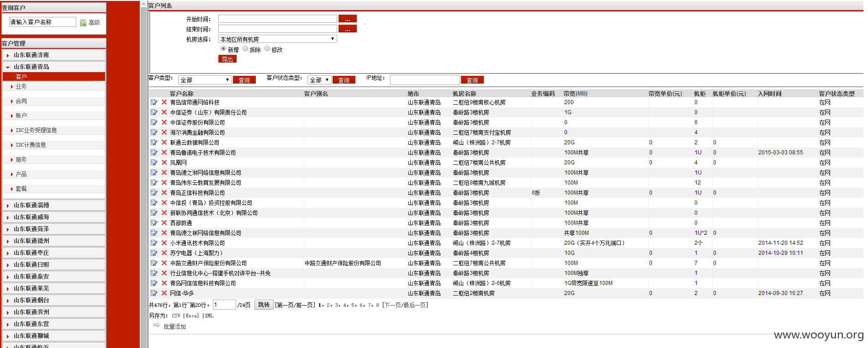Viewport: 868px width, 348px height.
Task: Edit the 联通云数据有限公司 row
Action: pyautogui.click(x=154, y=142)
